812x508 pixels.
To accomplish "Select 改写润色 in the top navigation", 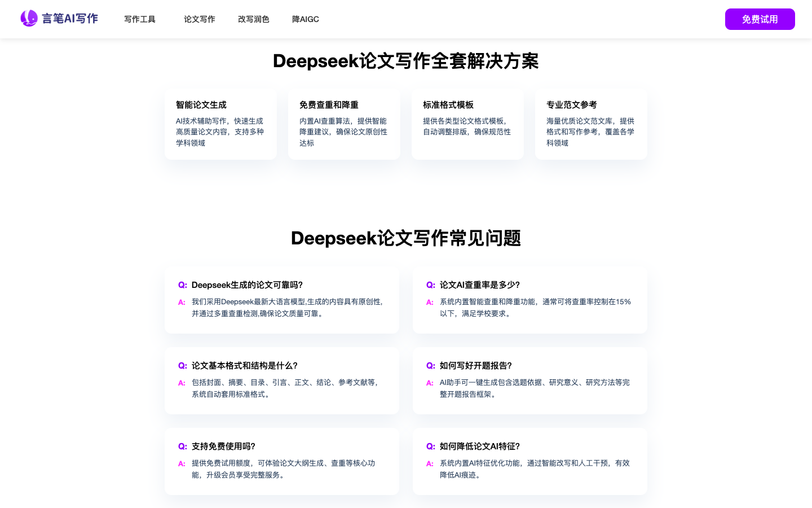I will 253,19.
